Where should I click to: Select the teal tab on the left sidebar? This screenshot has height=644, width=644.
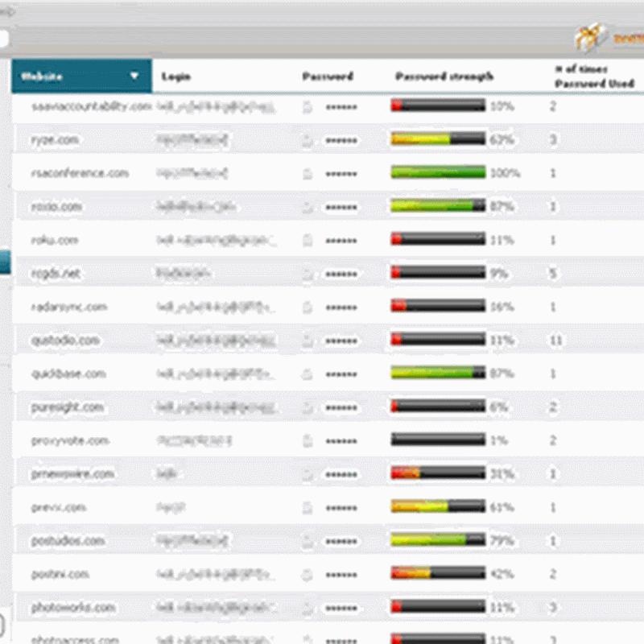pos(5,262)
